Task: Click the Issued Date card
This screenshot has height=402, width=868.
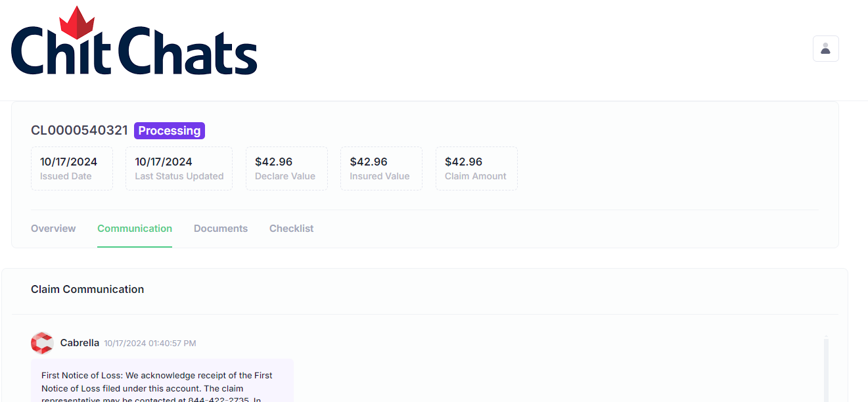Action: click(72, 169)
